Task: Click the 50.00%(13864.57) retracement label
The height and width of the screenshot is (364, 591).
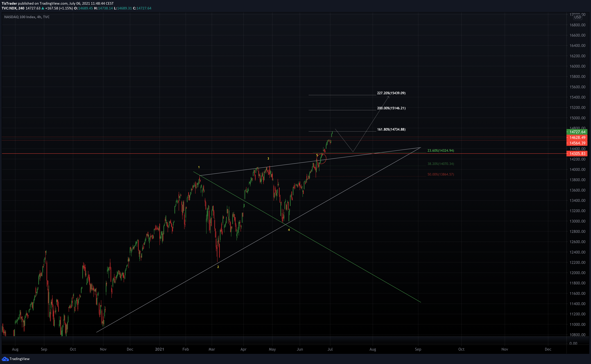Action: (x=441, y=174)
